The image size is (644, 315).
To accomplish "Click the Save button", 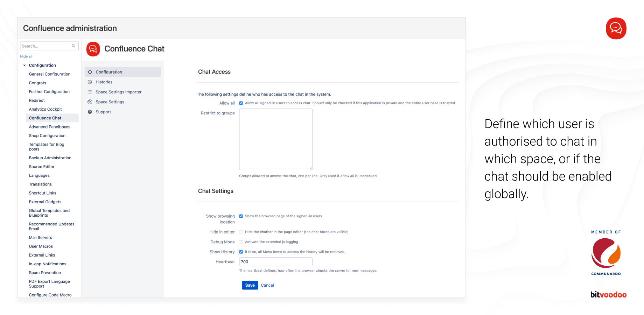I will pos(250,285).
